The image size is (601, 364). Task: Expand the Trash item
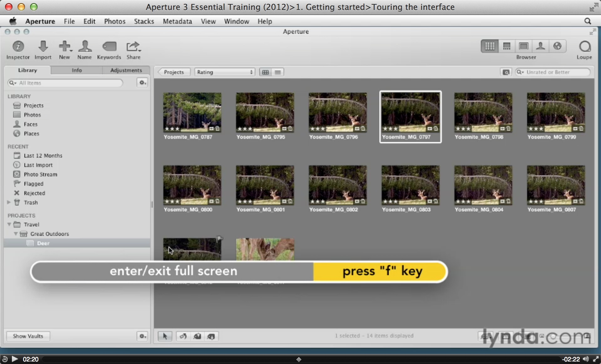coord(9,202)
